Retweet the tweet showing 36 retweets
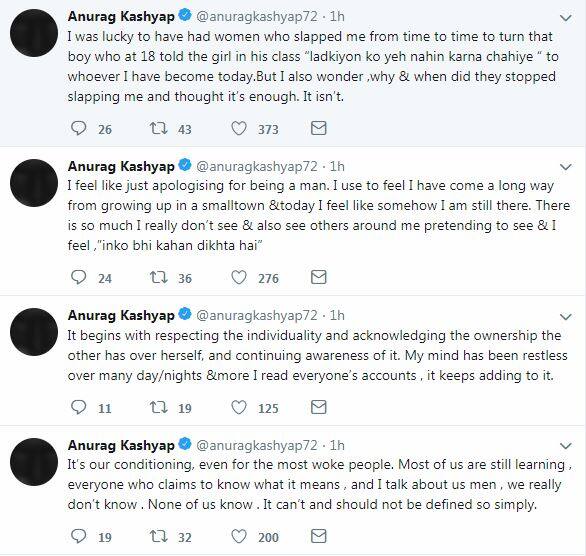This screenshot has height=556, width=586. point(158,278)
